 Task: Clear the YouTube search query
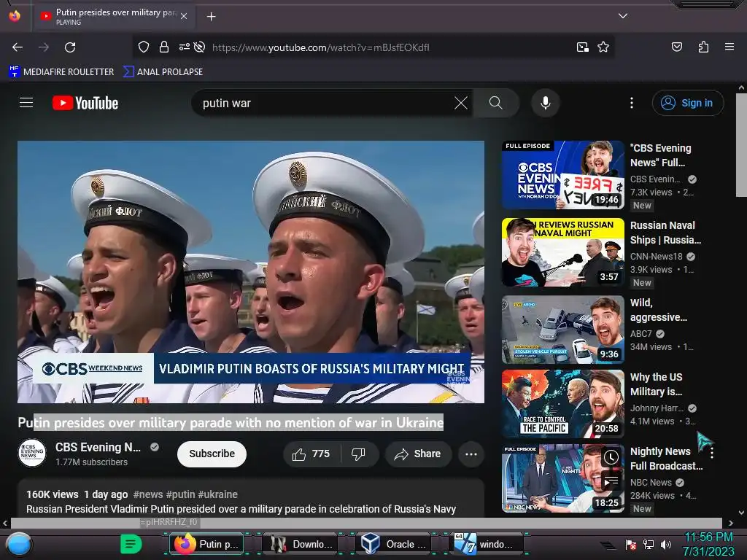click(x=461, y=103)
